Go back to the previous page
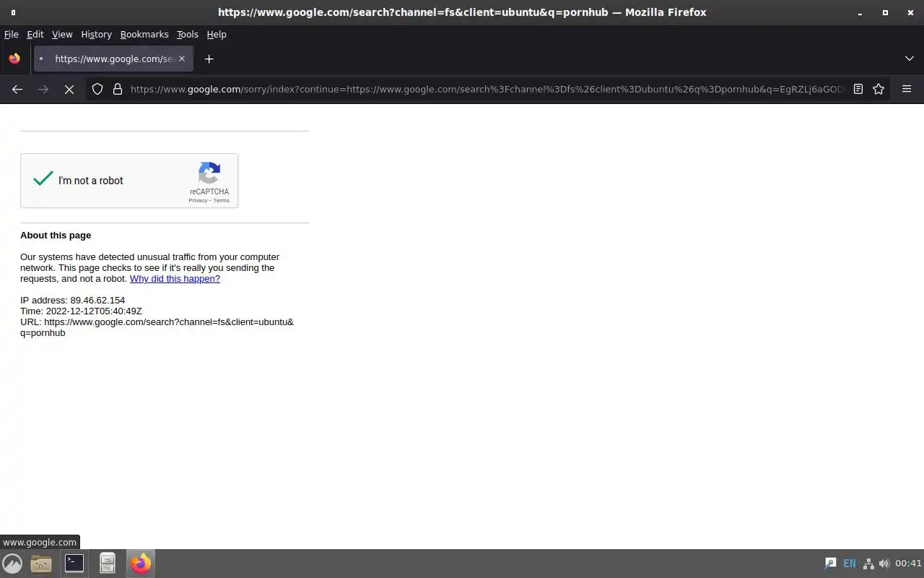 coord(17,90)
